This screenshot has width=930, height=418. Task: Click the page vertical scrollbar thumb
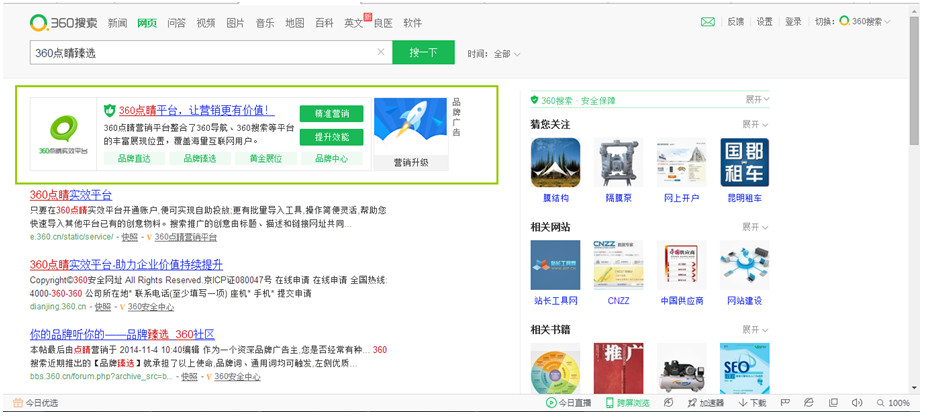(x=914, y=83)
